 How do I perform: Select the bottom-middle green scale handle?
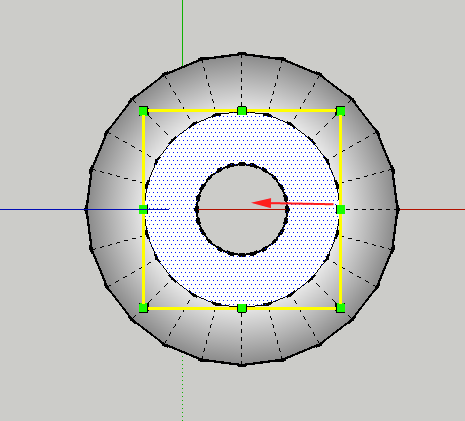click(242, 308)
